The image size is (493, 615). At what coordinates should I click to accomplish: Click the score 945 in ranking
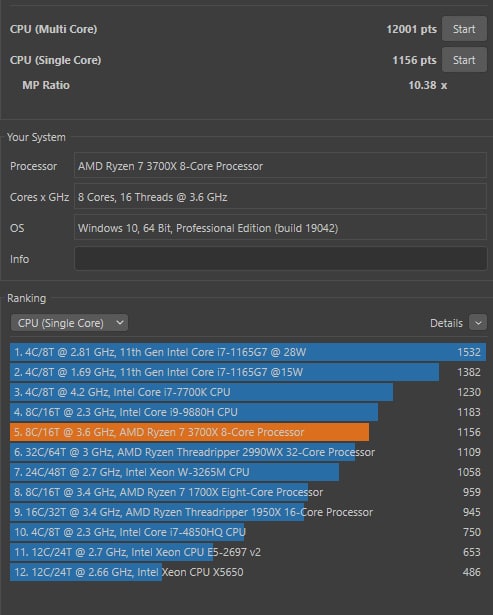pyautogui.click(x=472, y=512)
